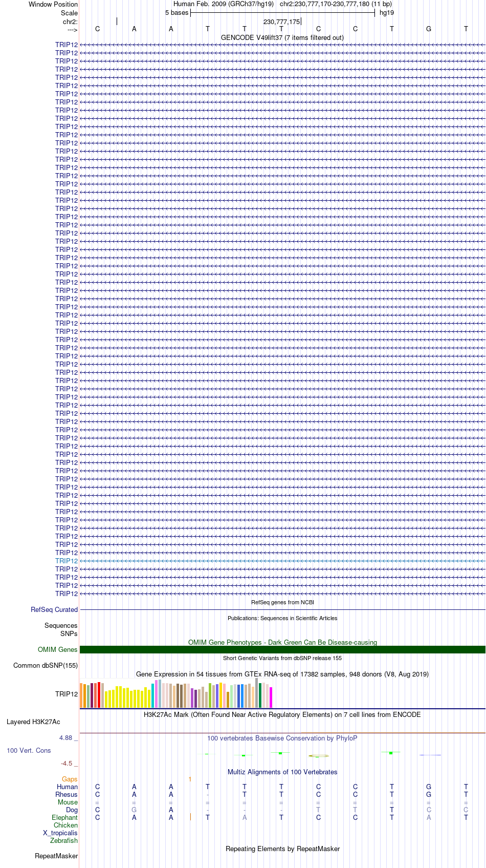Click the Sequences track label
The image size is (486, 868).
61,626
